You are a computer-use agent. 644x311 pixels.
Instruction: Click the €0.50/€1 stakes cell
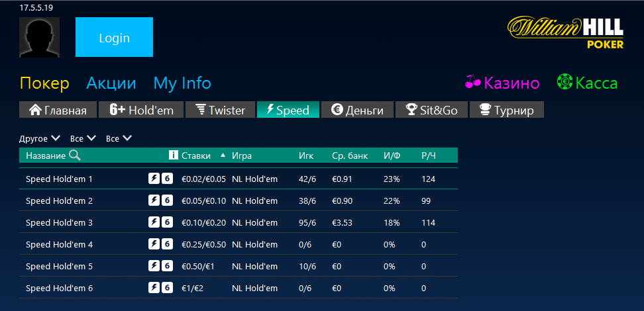(198, 266)
